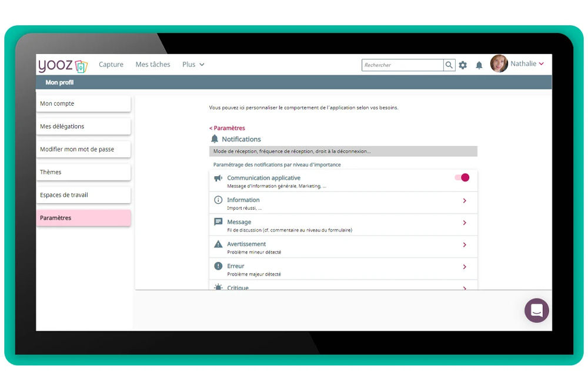Expand the Information notification row chevron
This screenshot has height=387, width=588.
pos(465,201)
